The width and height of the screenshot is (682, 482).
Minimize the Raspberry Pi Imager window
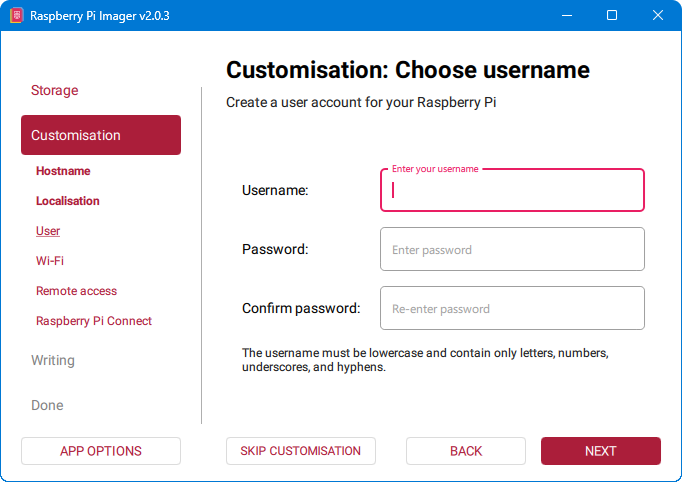pos(567,16)
